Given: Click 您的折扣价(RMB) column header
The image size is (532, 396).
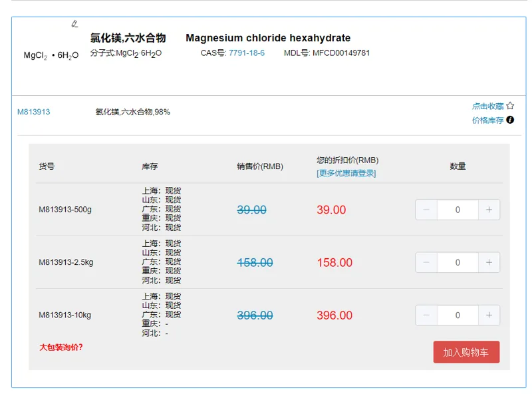Looking at the screenshot, I should (348, 160).
